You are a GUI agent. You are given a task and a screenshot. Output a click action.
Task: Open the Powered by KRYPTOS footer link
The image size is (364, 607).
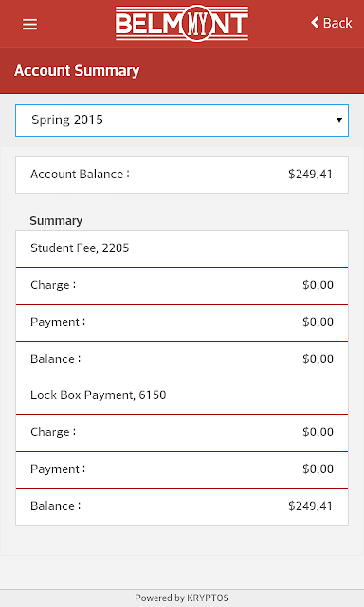[x=182, y=598]
